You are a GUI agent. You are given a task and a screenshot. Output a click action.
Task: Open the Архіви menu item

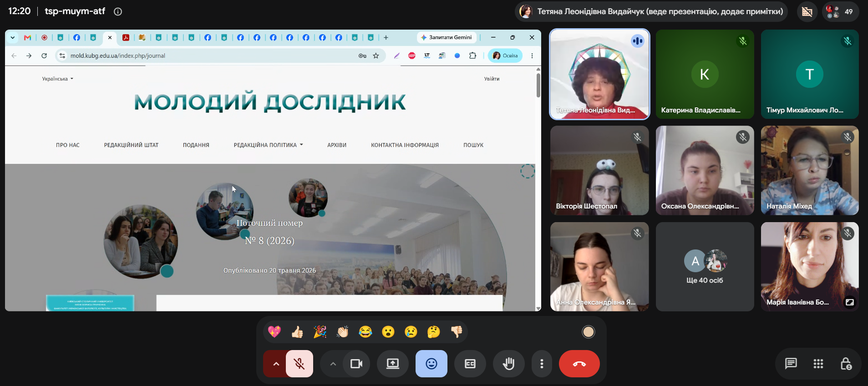[337, 145]
